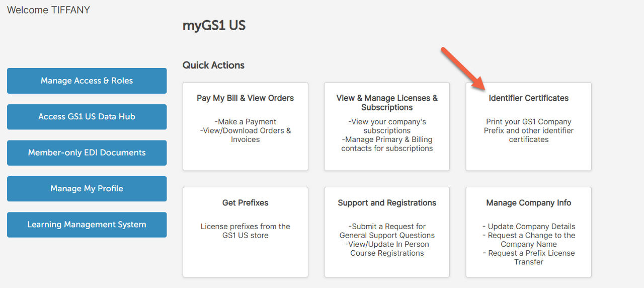Screen dimensions: 644x288
Task: Click Request a Prefix License Transfer text
Action: coord(528,257)
